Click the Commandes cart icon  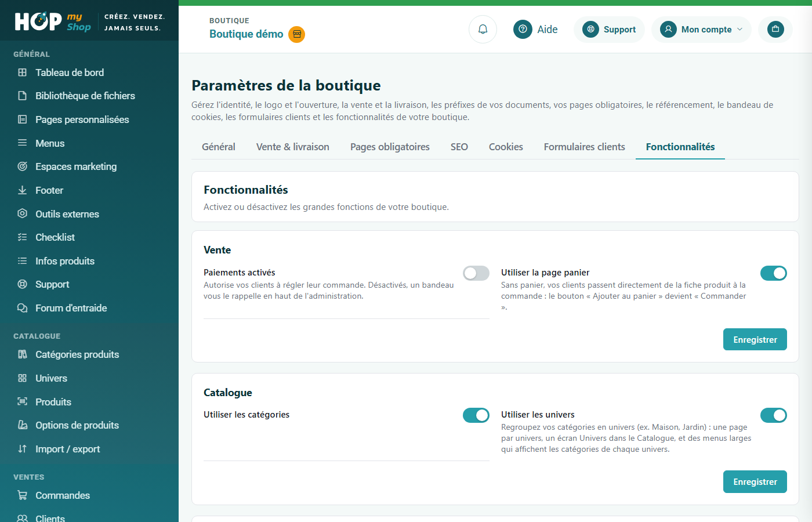click(x=23, y=495)
